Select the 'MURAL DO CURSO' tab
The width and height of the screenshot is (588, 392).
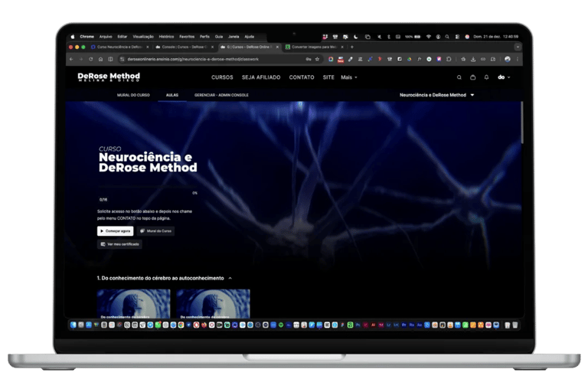click(x=133, y=95)
